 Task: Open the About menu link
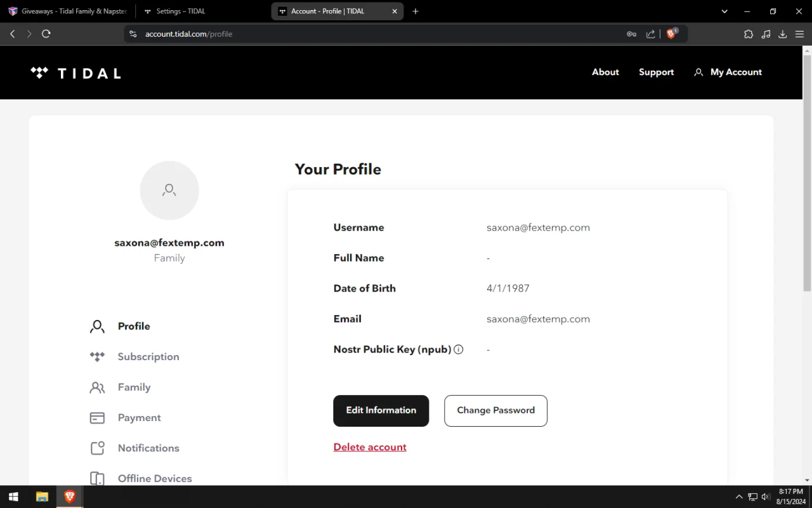[x=605, y=72]
